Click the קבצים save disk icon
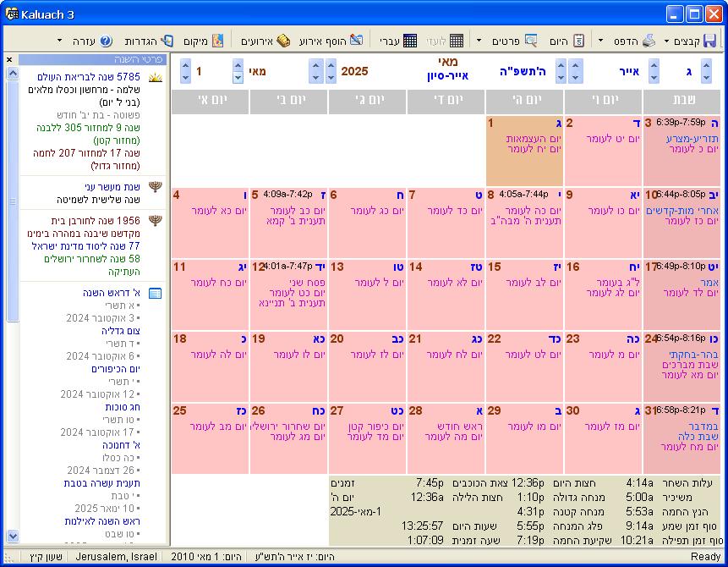728x567 pixels. tap(710, 41)
